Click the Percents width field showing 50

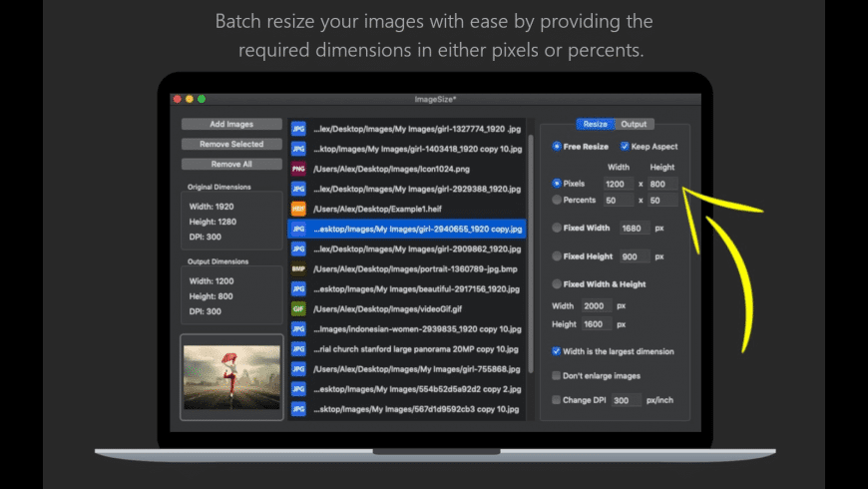click(x=619, y=201)
